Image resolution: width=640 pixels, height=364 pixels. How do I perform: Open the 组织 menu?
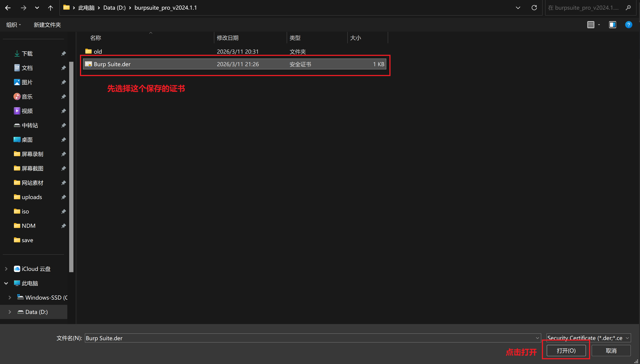point(13,25)
